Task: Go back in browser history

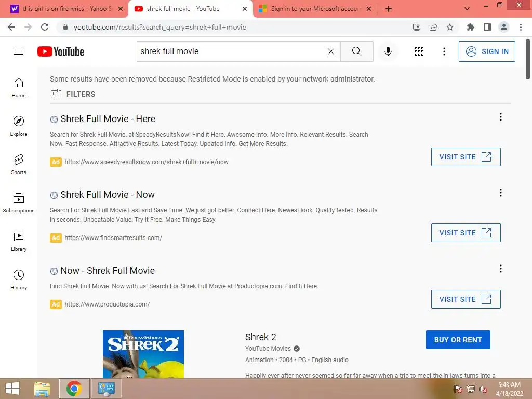Action: 11,27
